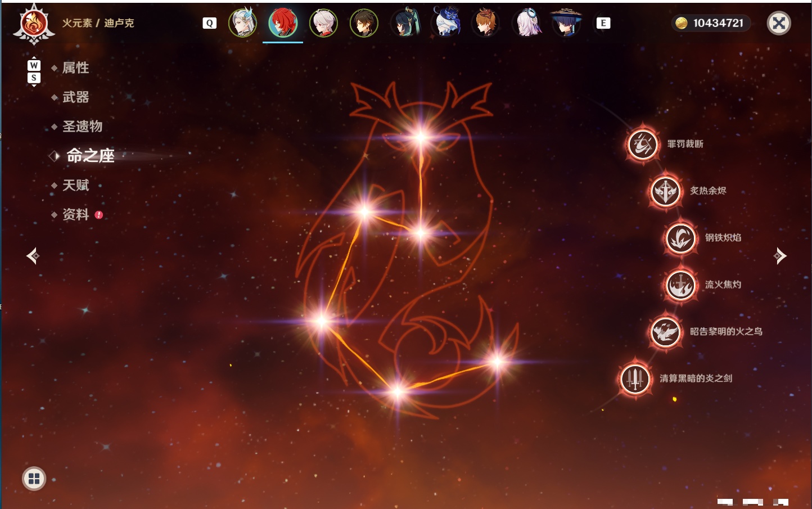Image resolution: width=812 pixels, height=509 pixels.
Task: Select Neuvillette's portrait with blue horns
Action: (x=243, y=23)
